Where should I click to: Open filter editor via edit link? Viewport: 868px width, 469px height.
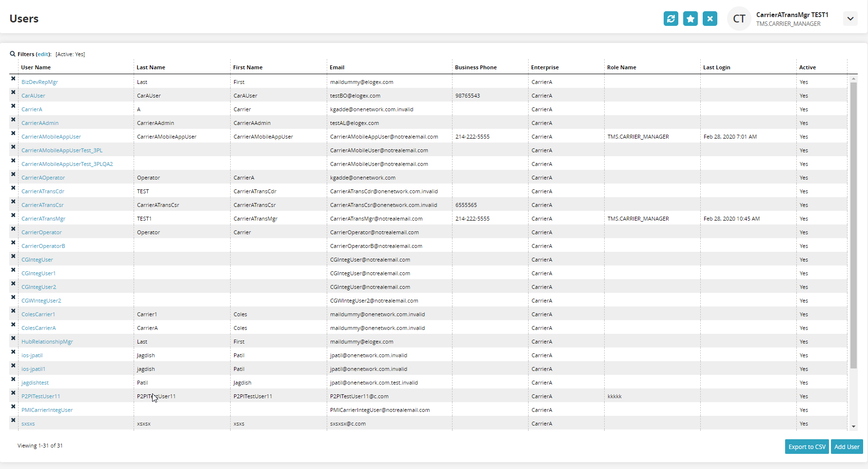pos(43,54)
